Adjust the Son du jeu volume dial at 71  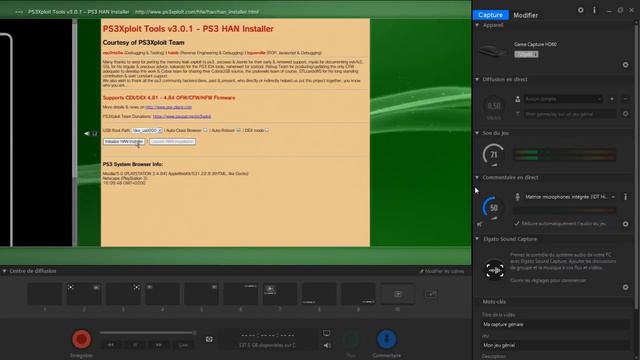pos(493,155)
